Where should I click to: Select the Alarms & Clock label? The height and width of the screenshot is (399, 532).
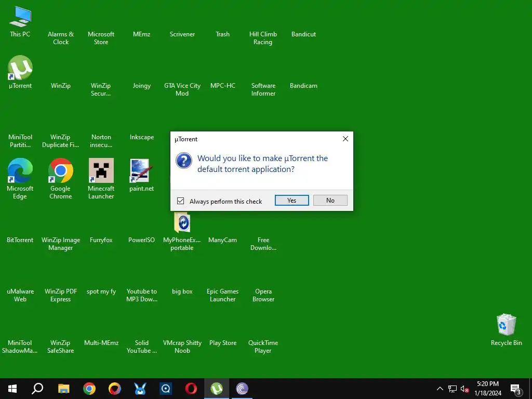click(x=61, y=38)
